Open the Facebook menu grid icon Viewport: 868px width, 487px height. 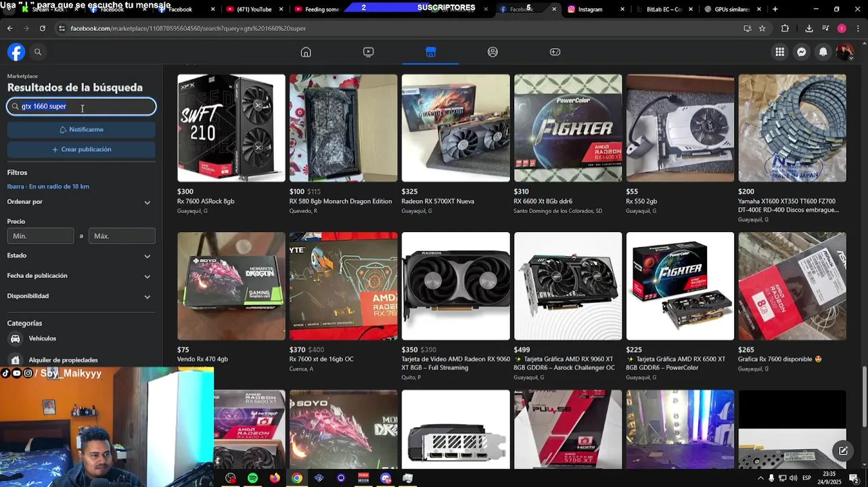point(780,52)
